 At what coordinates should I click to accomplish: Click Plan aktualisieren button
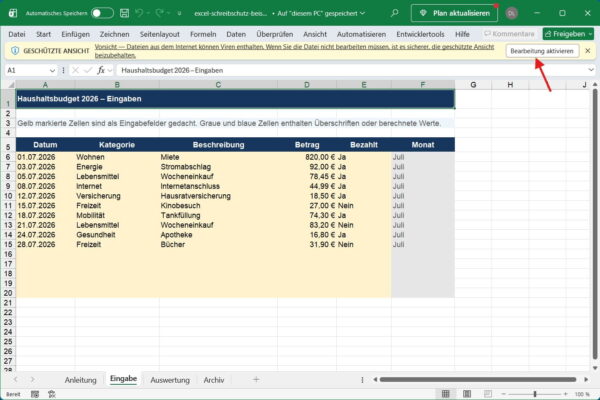(454, 13)
